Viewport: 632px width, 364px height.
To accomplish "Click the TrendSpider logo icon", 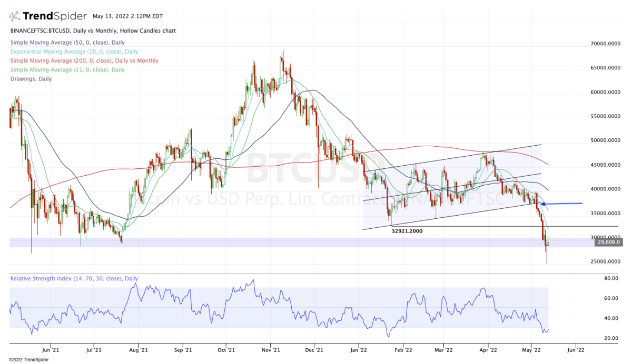I will pyautogui.click(x=15, y=16).
